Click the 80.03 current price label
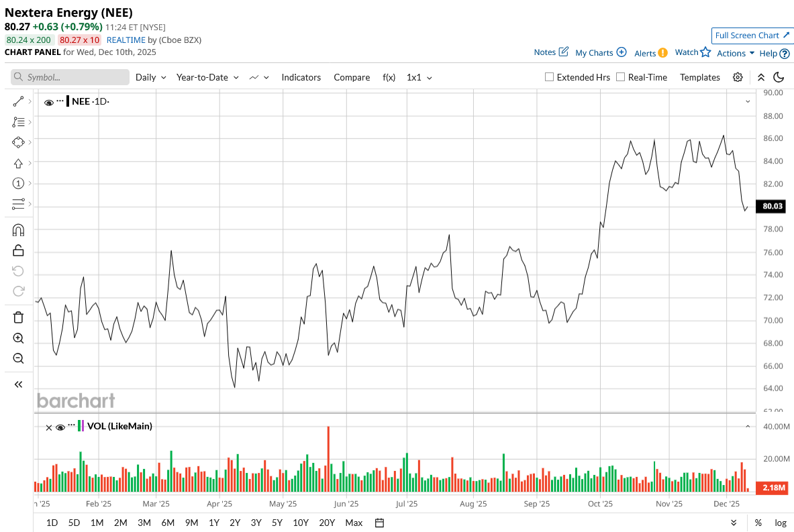Screen dimensions: 794x532 pyautogui.click(x=772, y=206)
